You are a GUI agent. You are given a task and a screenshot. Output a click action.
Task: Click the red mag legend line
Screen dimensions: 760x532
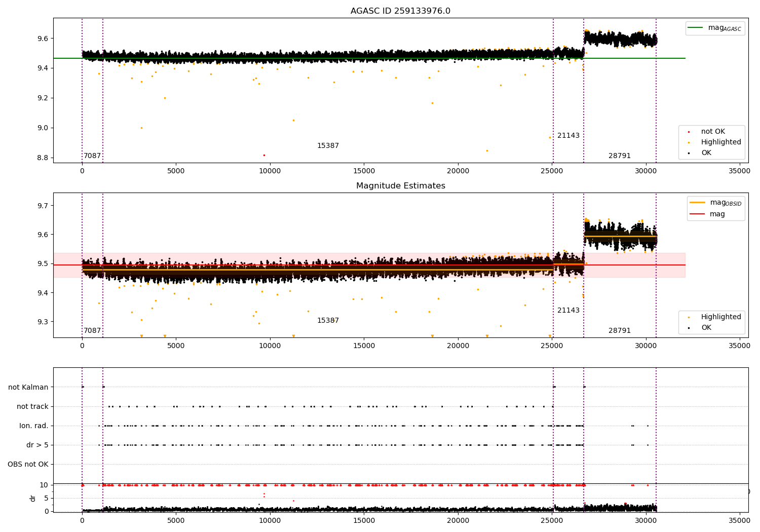698,214
